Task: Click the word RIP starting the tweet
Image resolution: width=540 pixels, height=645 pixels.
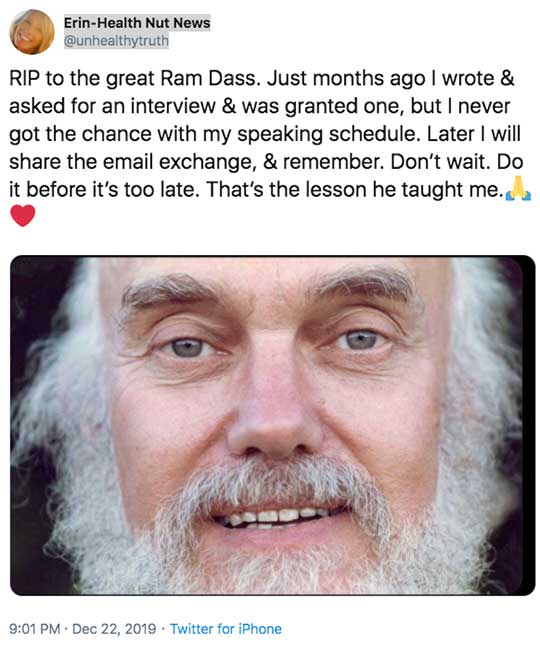Action: 24,78
